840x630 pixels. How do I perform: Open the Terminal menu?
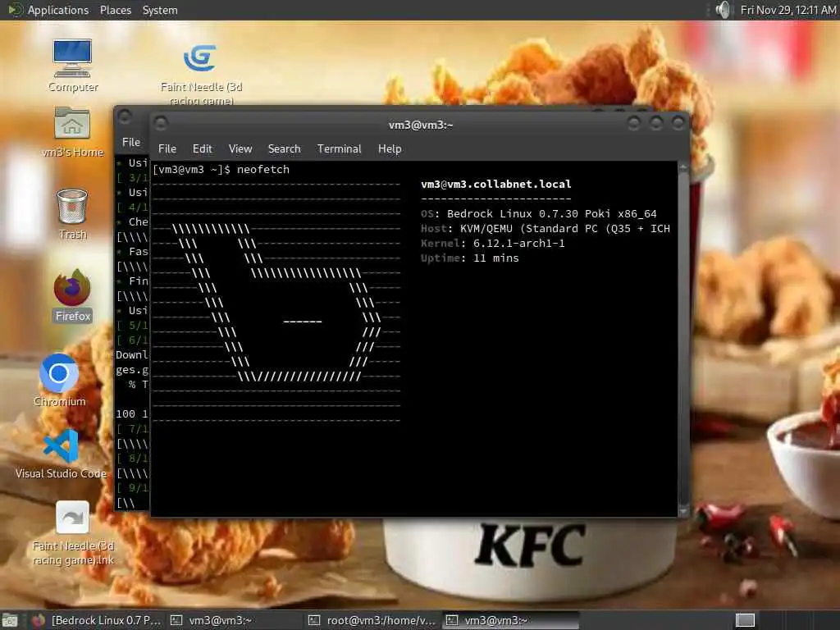(339, 149)
